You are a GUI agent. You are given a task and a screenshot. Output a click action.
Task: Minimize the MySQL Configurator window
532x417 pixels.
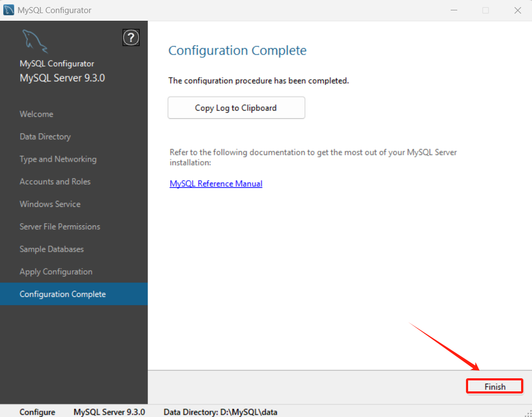tap(454, 10)
